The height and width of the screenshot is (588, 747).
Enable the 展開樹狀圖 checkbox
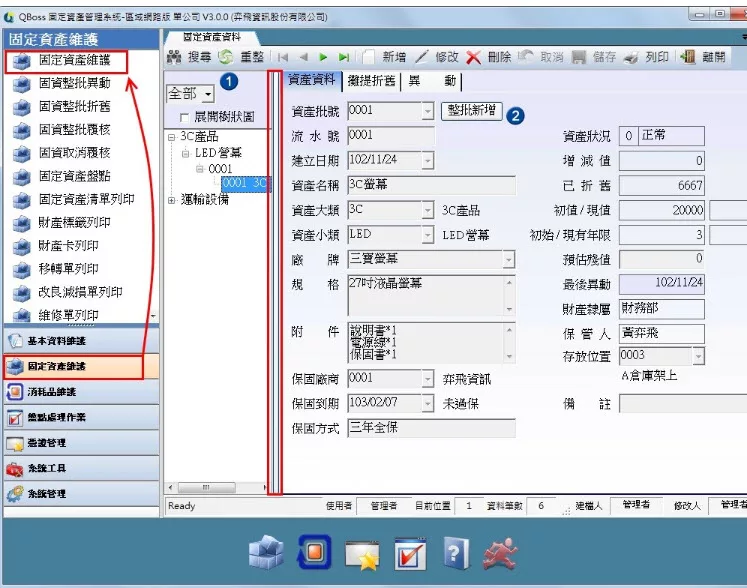click(174, 118)
